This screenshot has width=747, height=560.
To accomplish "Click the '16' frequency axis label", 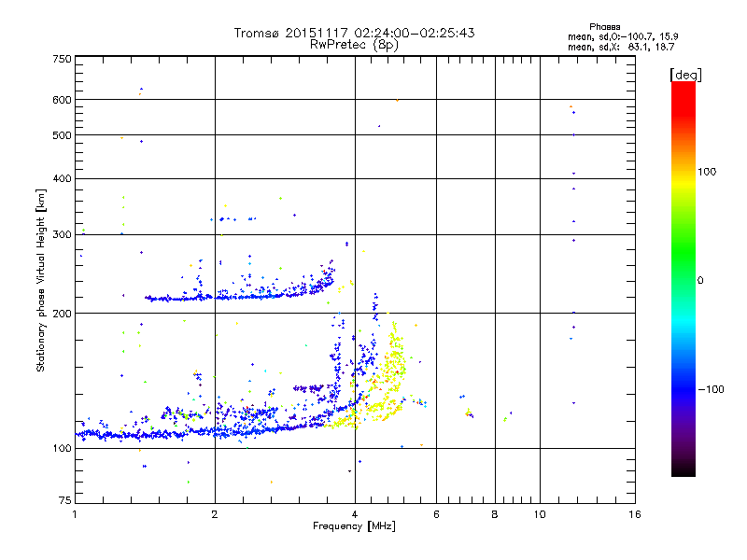I will (635, 514).
